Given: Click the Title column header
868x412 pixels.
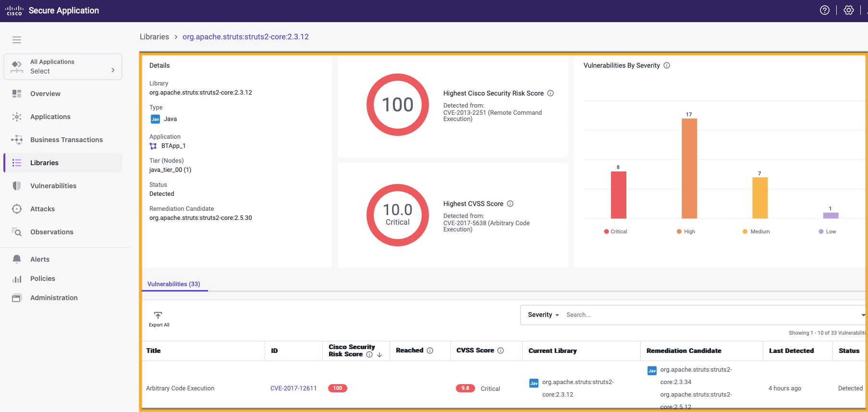Looking at the screenshot, I should [x=154, y=351].
